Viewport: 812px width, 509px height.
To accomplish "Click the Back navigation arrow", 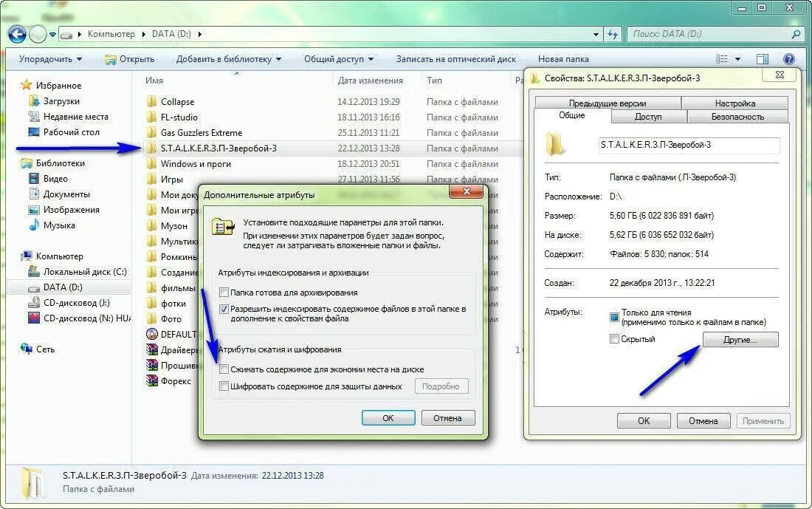I will (x=17, y=34).
